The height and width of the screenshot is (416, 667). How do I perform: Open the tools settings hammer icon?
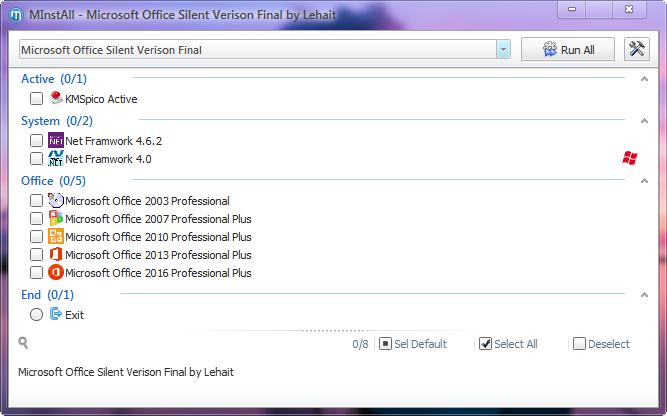click(636, 49)
